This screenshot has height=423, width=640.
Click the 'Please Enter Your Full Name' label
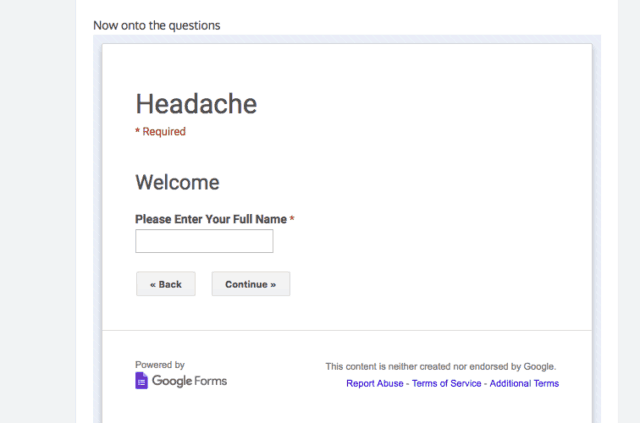[211, 219]
